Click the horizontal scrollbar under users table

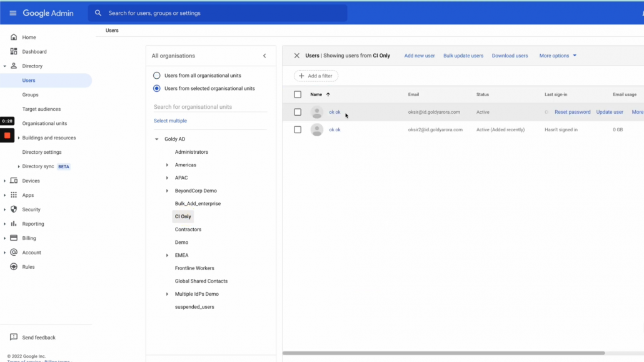[x=444, y=353]
